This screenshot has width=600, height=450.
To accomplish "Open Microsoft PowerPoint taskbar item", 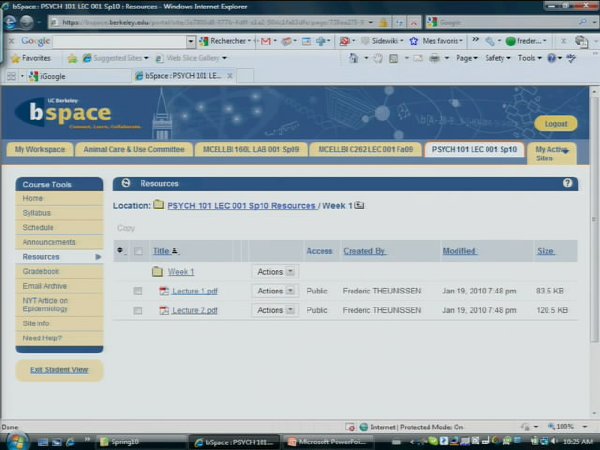I will pos(326,442).
